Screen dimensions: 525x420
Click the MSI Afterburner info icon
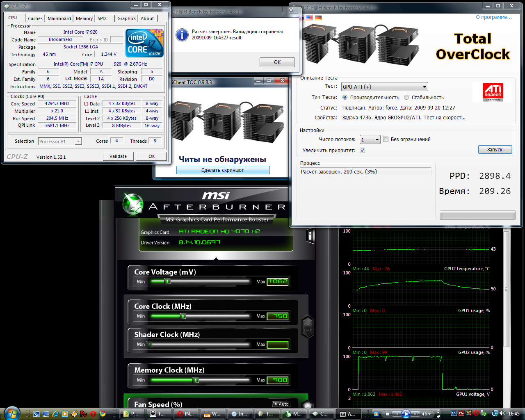(310, 236)
